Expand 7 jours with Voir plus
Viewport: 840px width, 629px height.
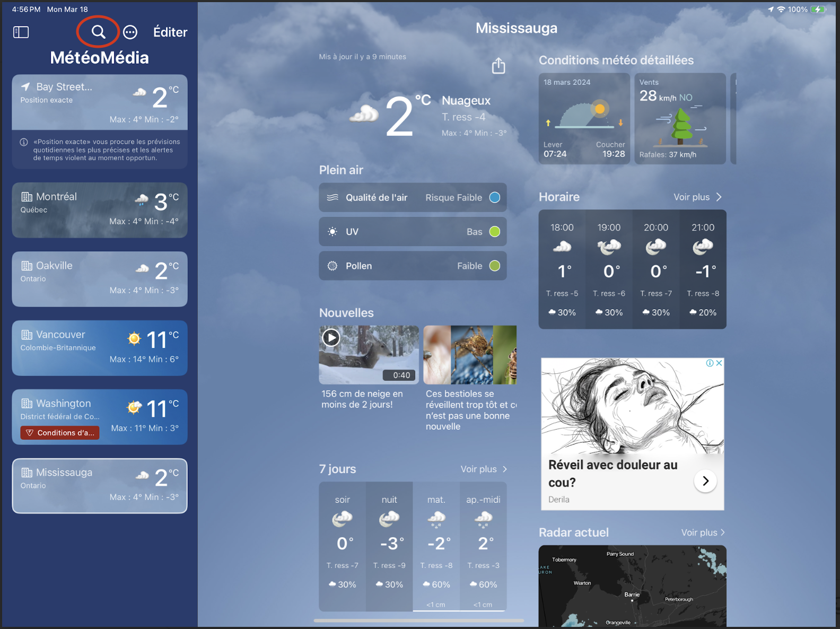[x=484, y=469]
